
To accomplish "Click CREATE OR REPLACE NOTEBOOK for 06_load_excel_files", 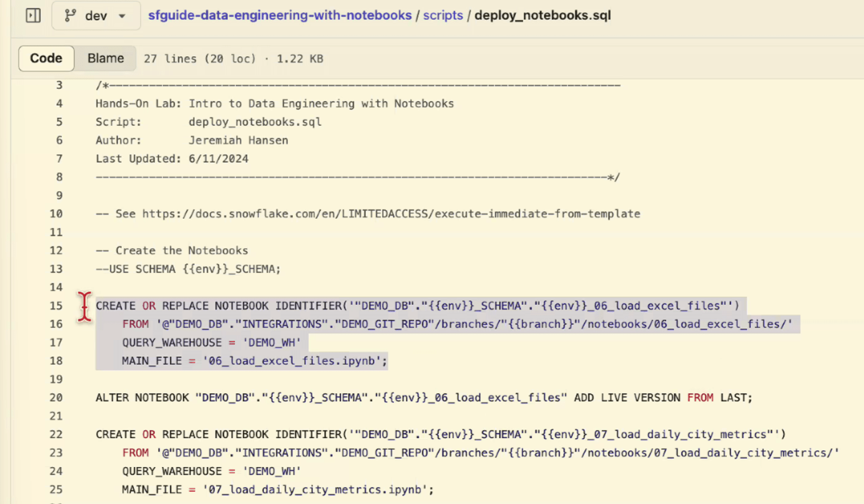I will point(418,306).
